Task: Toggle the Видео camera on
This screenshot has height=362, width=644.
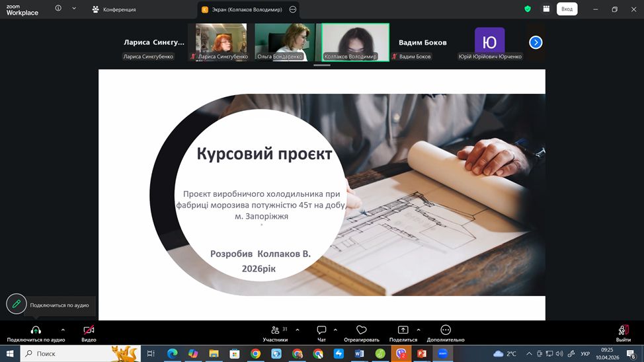Action: pyautogui.click(x=89, y=330)
